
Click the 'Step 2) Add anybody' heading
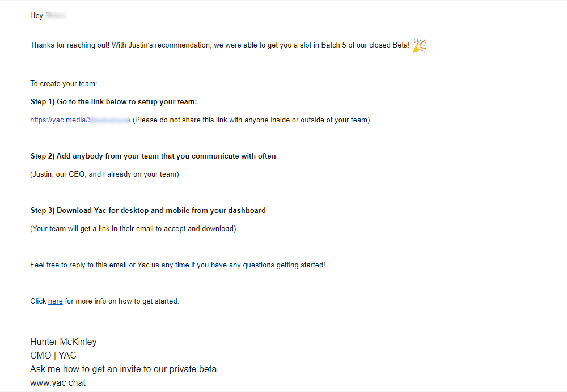pos(153,156)
